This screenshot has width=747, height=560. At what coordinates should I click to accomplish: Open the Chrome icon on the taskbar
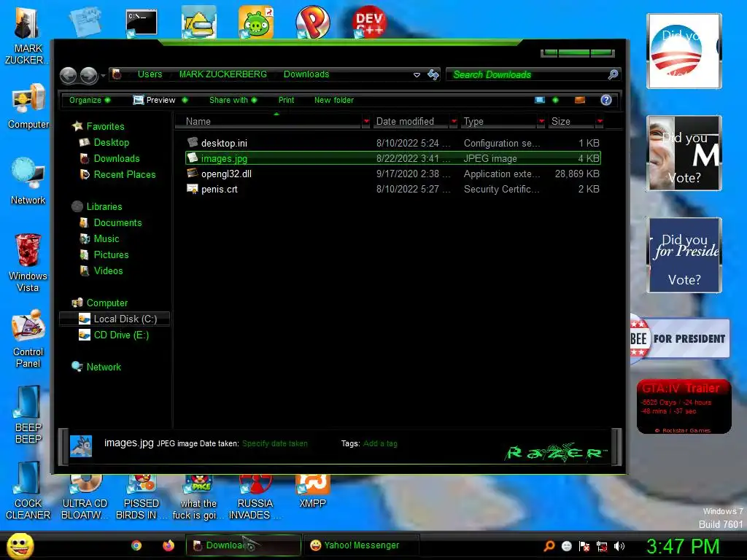[136, 545]
